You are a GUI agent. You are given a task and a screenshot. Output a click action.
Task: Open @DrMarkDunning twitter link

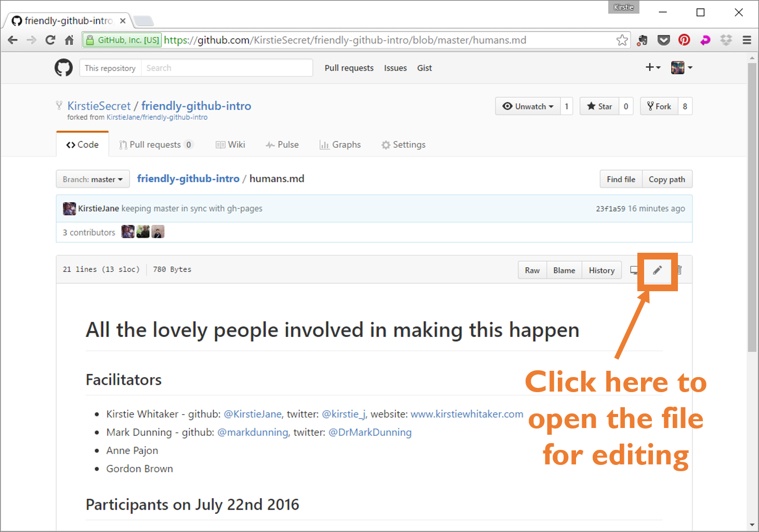click(370, 432)
